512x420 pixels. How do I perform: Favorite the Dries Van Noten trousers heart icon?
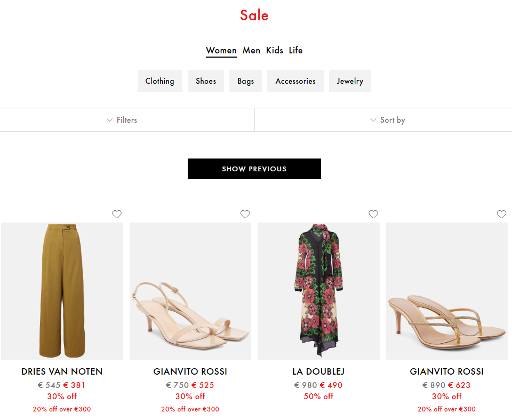point(117,214)
